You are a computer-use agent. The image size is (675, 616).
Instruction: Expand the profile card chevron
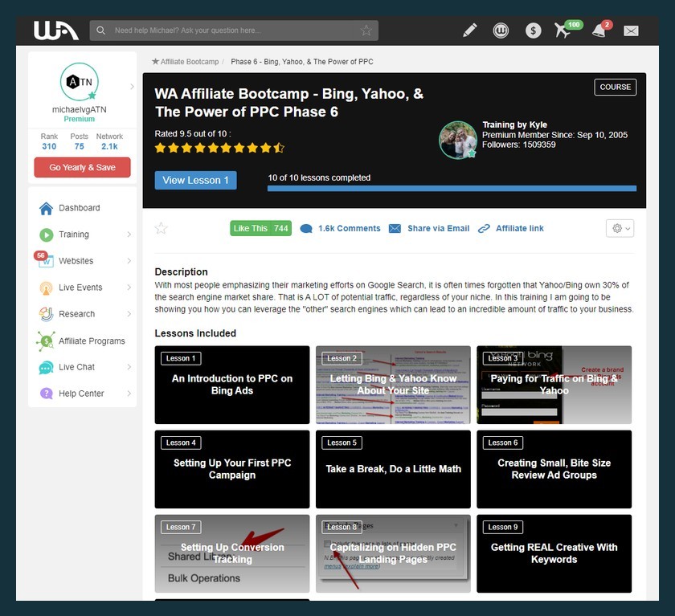click(x=132, y=87)
